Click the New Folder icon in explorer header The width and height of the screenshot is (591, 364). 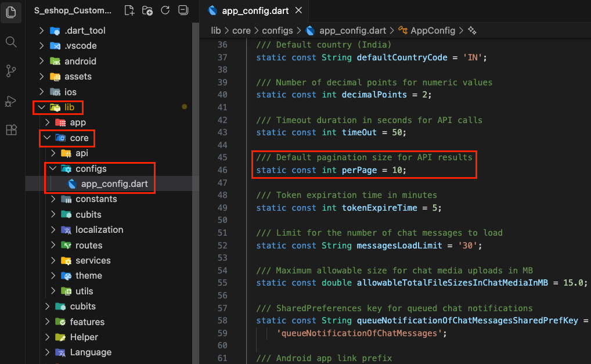147,10
